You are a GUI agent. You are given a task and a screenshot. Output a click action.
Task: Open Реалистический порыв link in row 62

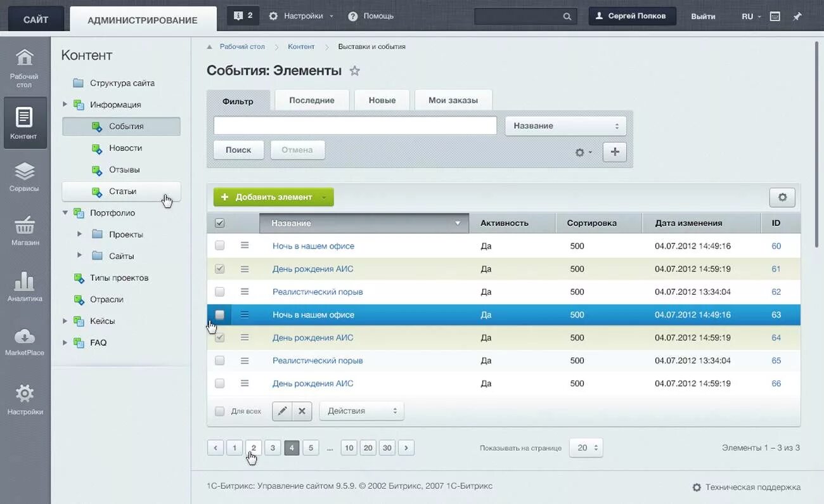tap(318, 292)
